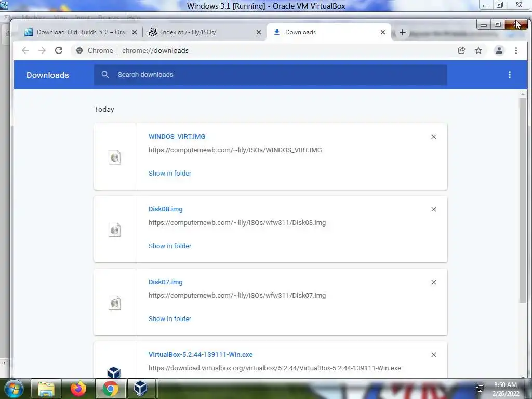Close the Index of /~lily/ISOs/ tab
The width and height of the screenshot is (532, 399).
click(x=259, y=32)
